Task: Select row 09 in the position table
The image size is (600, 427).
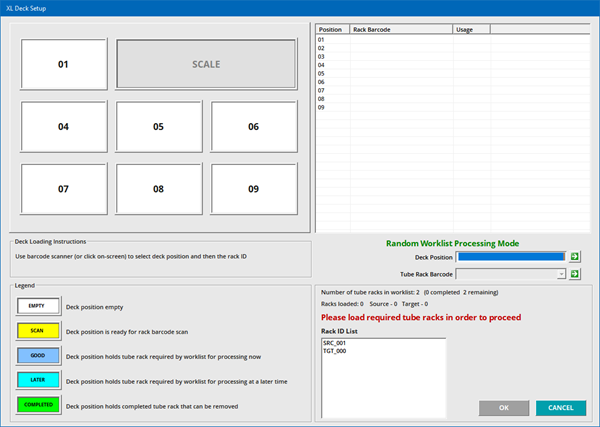Action: point(453,108)
